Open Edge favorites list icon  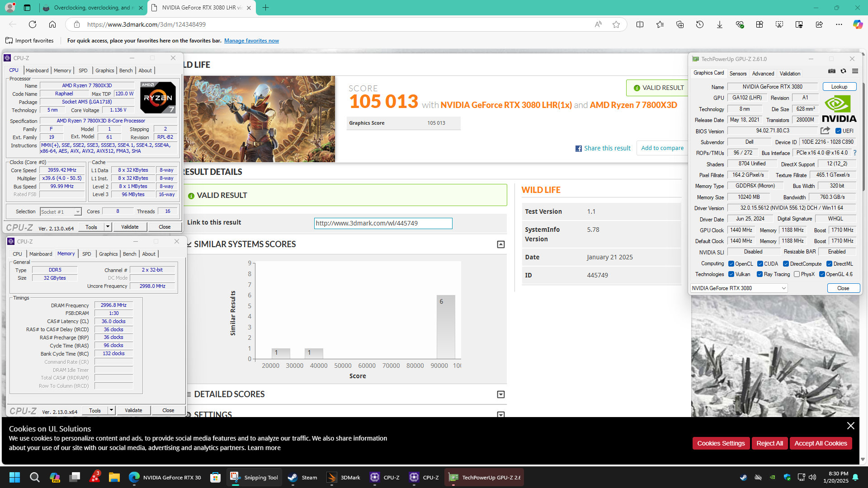click(x=660, y=24)
